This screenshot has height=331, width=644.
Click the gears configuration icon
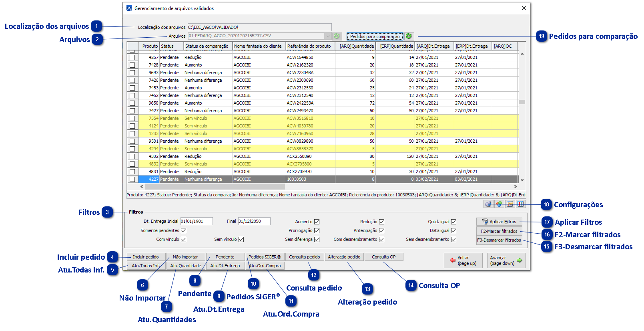tap(488, 204)
